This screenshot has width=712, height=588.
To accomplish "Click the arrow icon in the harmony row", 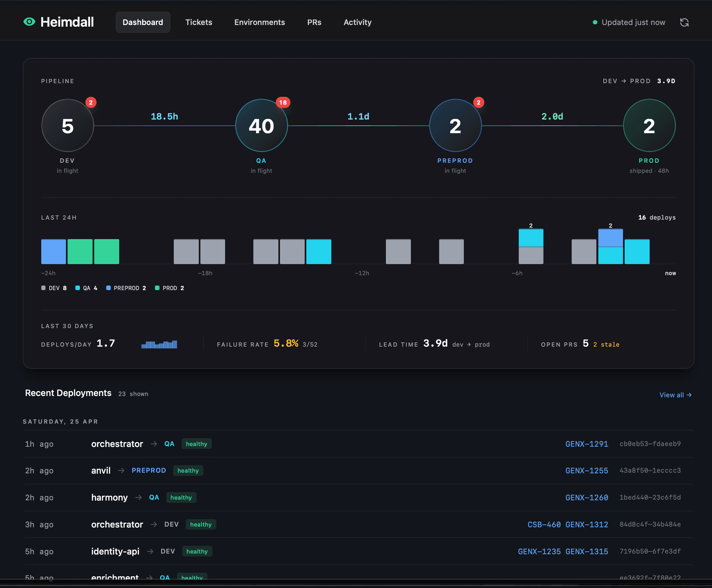I will pyautogui.click(x=138, y=498).
